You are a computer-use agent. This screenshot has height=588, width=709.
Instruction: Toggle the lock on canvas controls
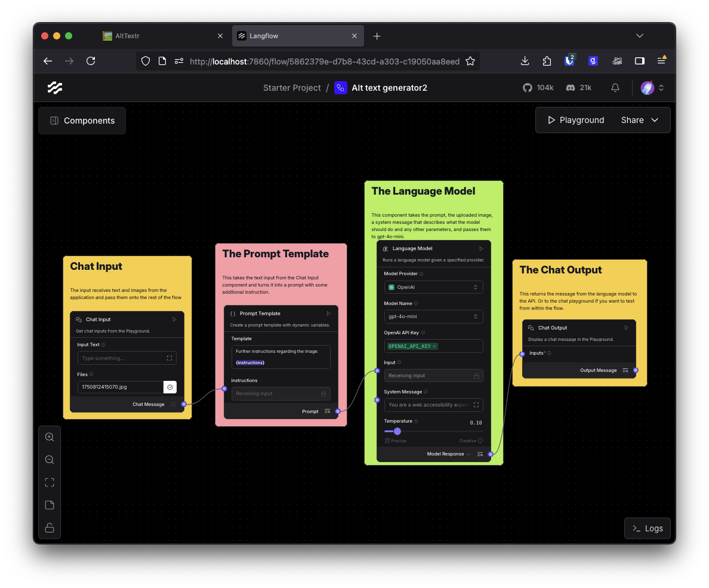[50, 527]
